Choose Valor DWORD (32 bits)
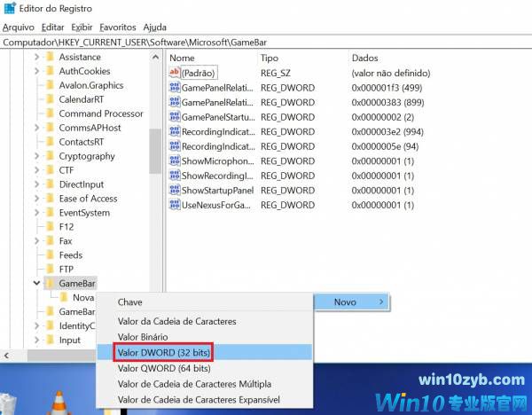This screenshot has width=532, height=415. point(164,353)
